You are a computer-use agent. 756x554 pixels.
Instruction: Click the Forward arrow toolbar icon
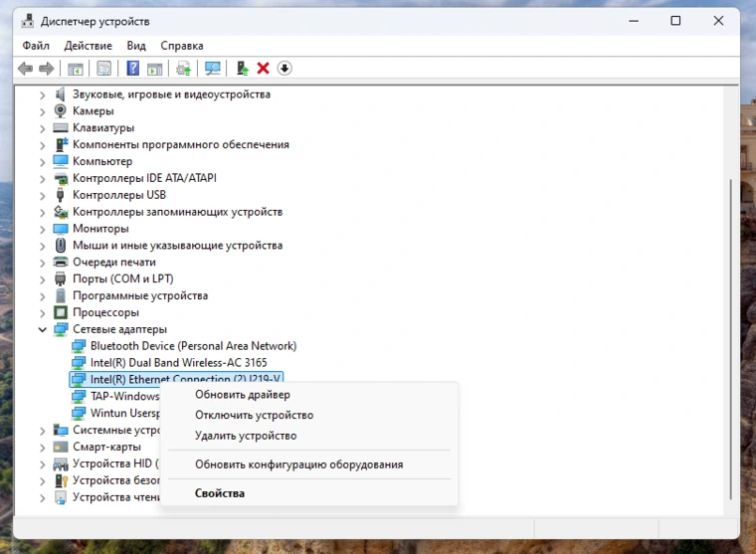47,69
